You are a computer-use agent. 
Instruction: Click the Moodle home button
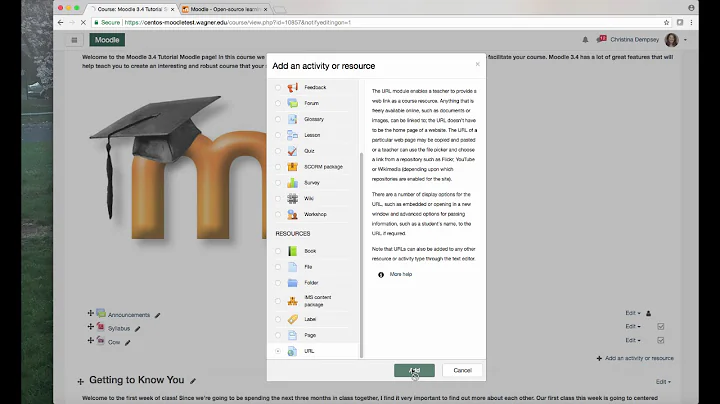(107, 40)
